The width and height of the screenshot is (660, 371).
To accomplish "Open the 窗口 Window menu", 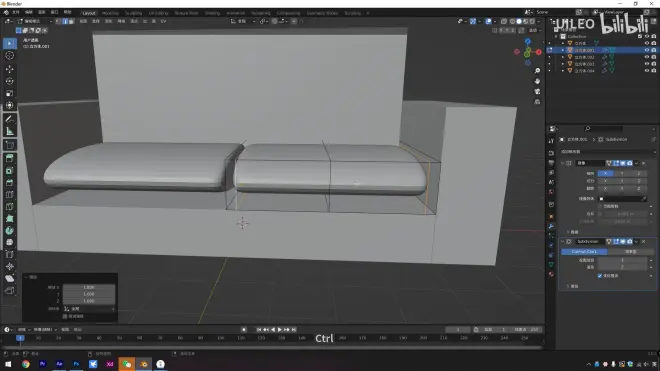I will click(54, 13).
